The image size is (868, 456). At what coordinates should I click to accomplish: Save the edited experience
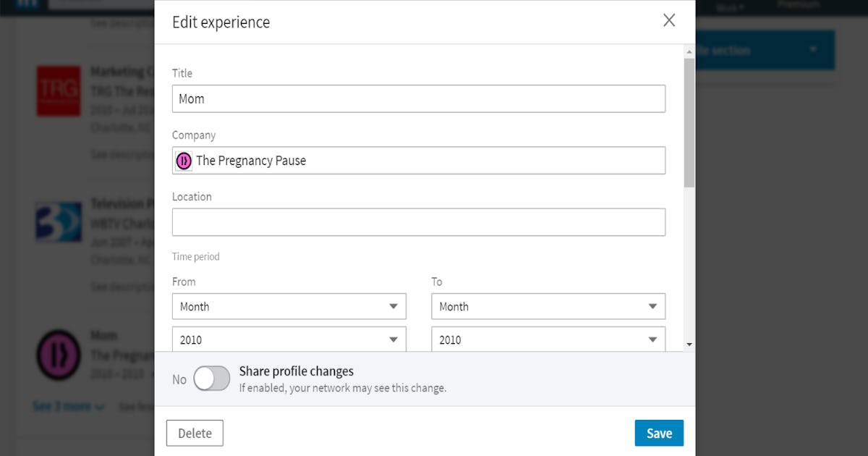coord(659,432)
